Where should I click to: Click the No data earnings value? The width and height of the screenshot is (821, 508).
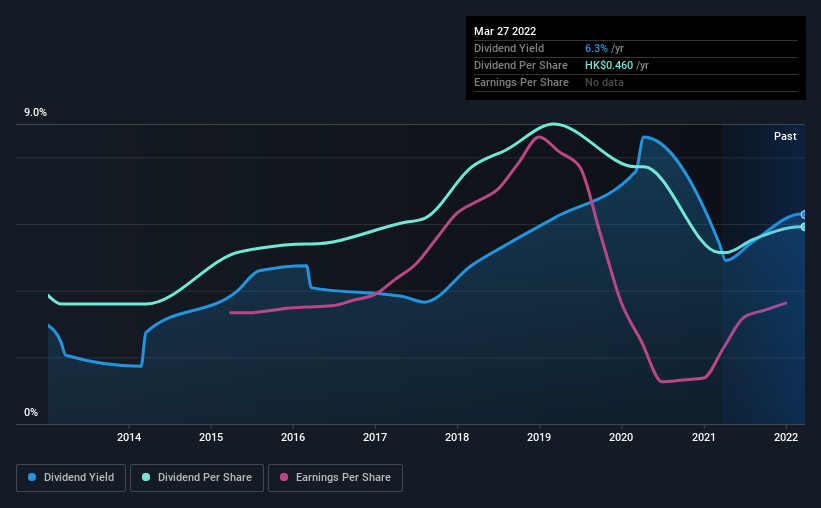point(604,82)
